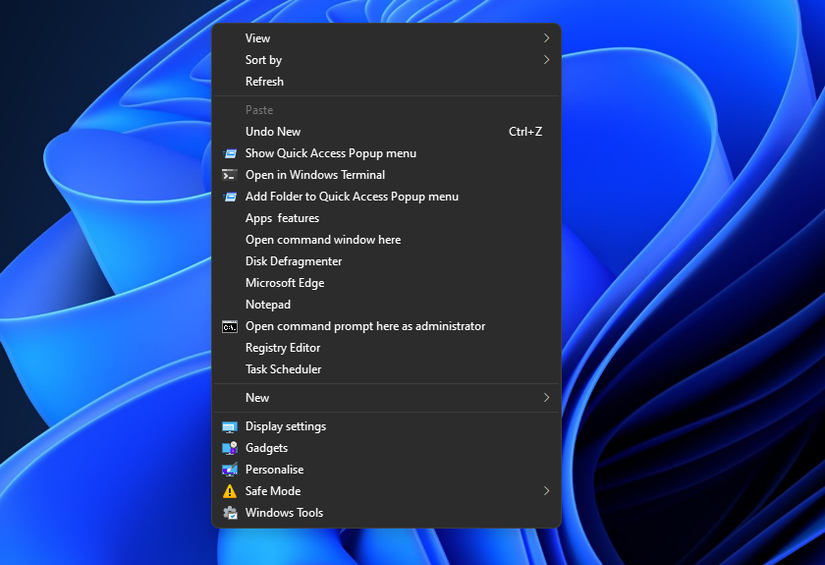
Task: Click the Gadgets icon
Action: 230,449
